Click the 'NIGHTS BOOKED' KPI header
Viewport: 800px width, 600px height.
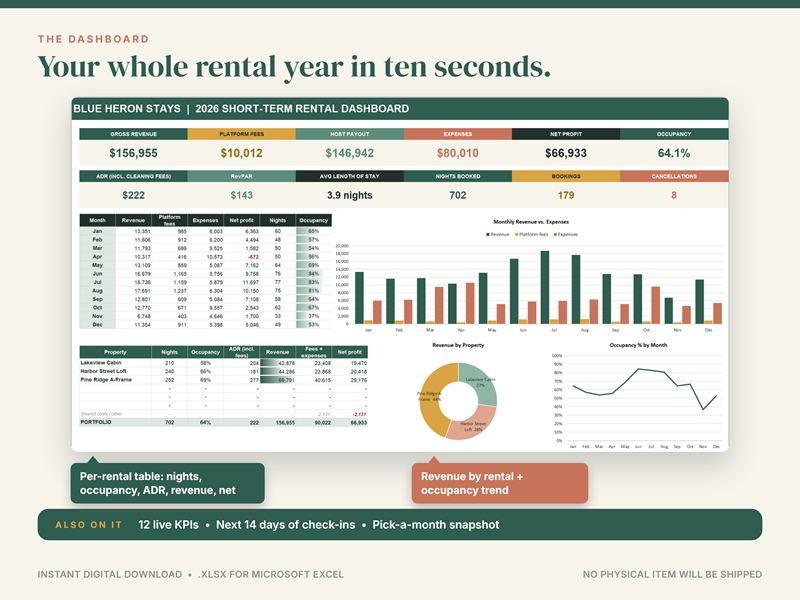(458, 176)
